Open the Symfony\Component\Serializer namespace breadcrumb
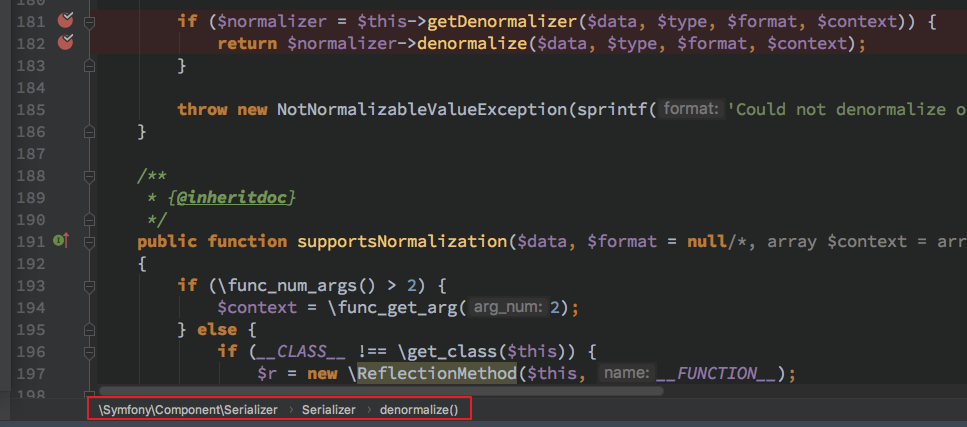The image size is (967, 427). coord(186,409)
